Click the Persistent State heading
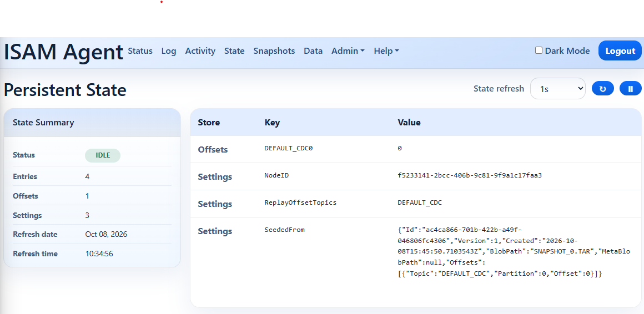 point(65,90)
